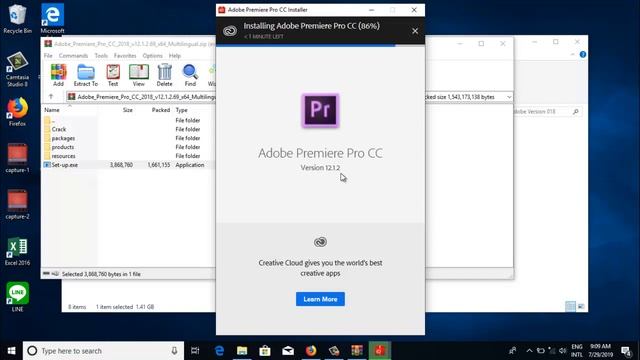Switch to WinRAR on the taskbar

tap(357, 351)
